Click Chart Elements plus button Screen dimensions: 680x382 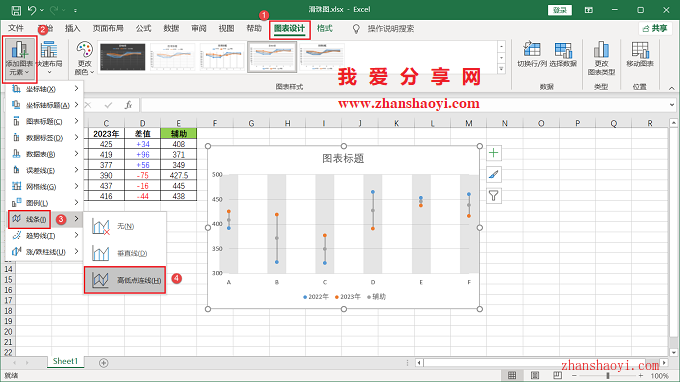click(x=494, y=153)
